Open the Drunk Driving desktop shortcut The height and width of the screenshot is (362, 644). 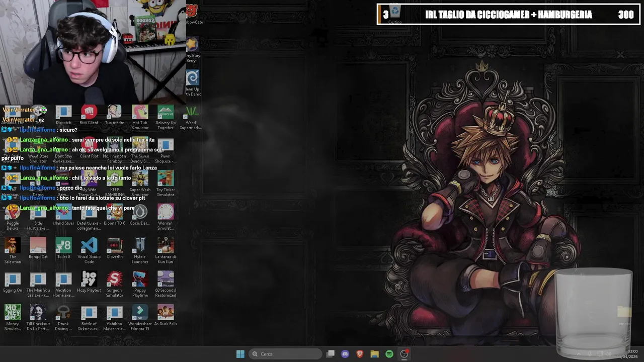pyautogui.click(x=63, y=318)
